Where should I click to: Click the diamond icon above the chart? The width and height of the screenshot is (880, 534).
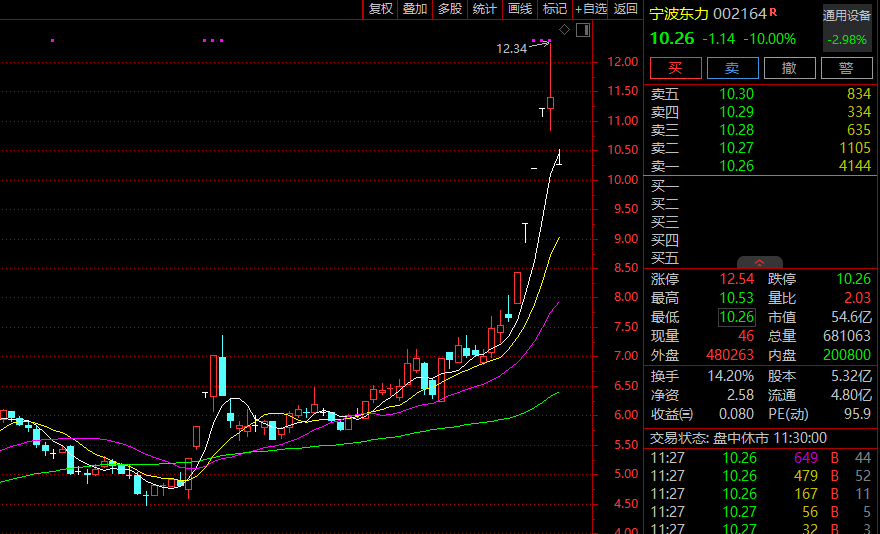[x=565, y=30]
